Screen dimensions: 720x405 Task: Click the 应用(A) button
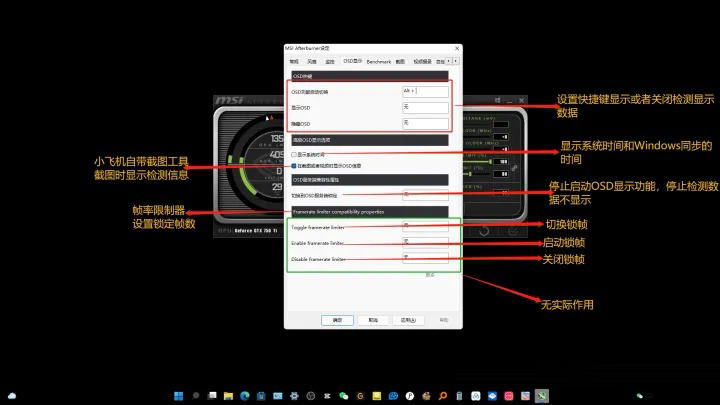click(408, 320)
